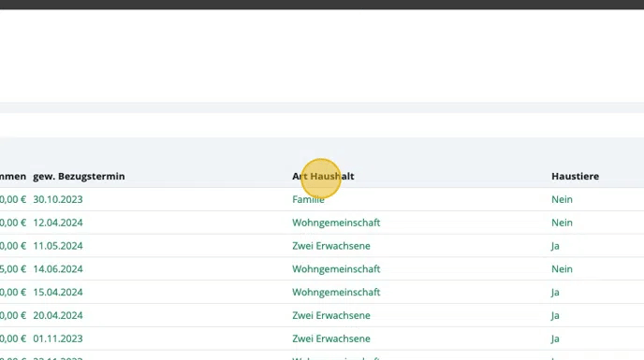Viewport: 644px width, 360px height.
Task: Click Haustiere Ja in the 01.11.2023 row
Action: pos(555,338)
